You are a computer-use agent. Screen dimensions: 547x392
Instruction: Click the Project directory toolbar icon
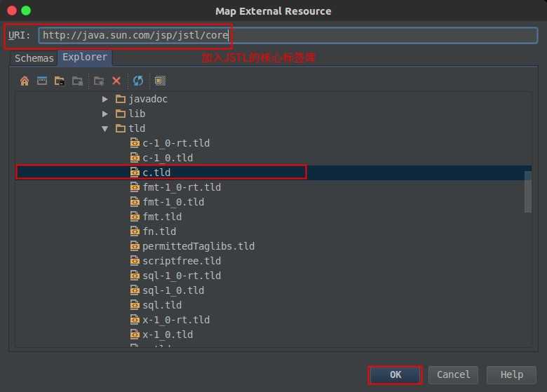pos(60,81)
